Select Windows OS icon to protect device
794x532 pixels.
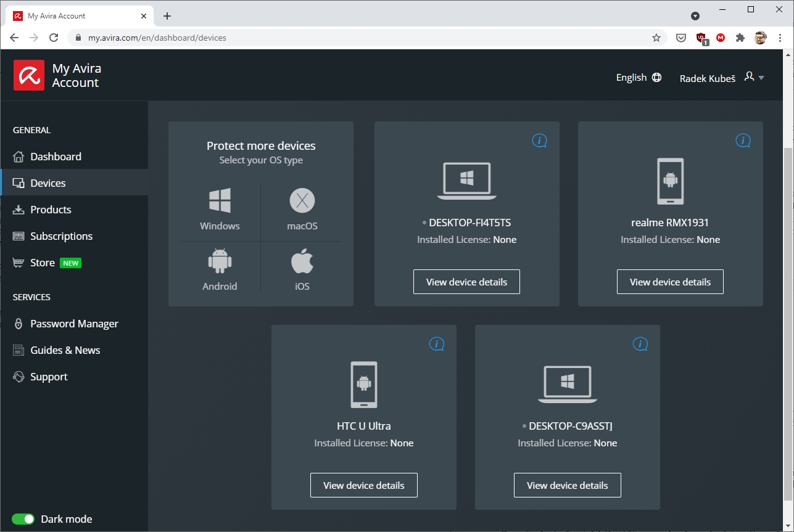[x=220, y=201]
